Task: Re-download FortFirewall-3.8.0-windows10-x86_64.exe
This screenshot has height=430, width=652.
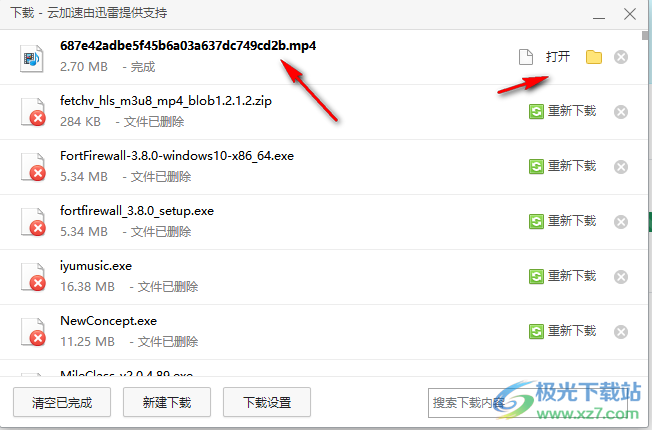Action: point(562,166)
